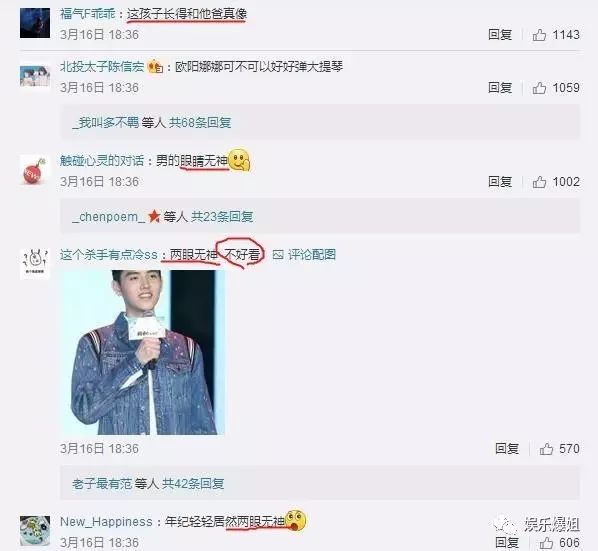The image size is (598, 551).
Task: Open the attached photo of man in denim jacket
Action: pyautogui.click(x=143, y=352)
